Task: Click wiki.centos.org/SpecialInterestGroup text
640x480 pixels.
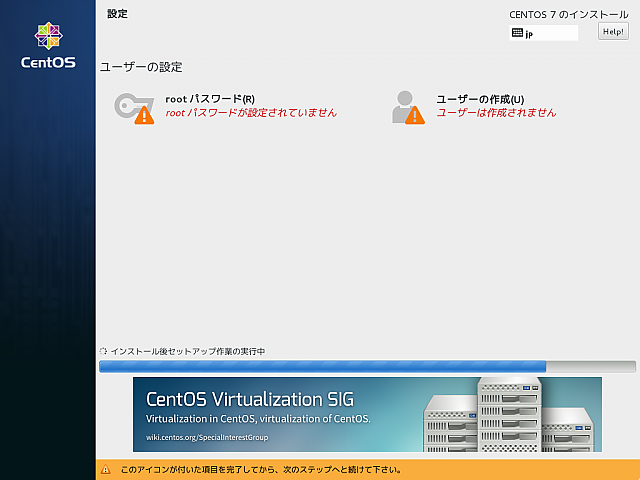Action: pyautogui.click(x=207, y=437)
